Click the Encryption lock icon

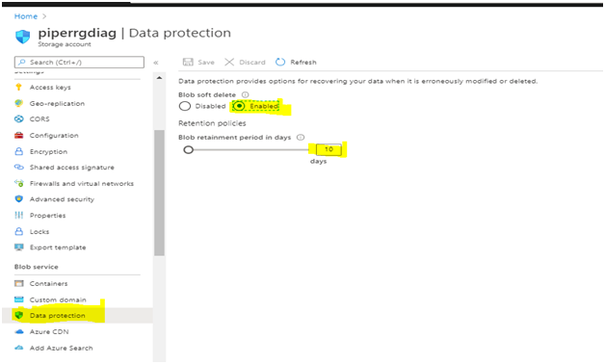tap(18, 151)
